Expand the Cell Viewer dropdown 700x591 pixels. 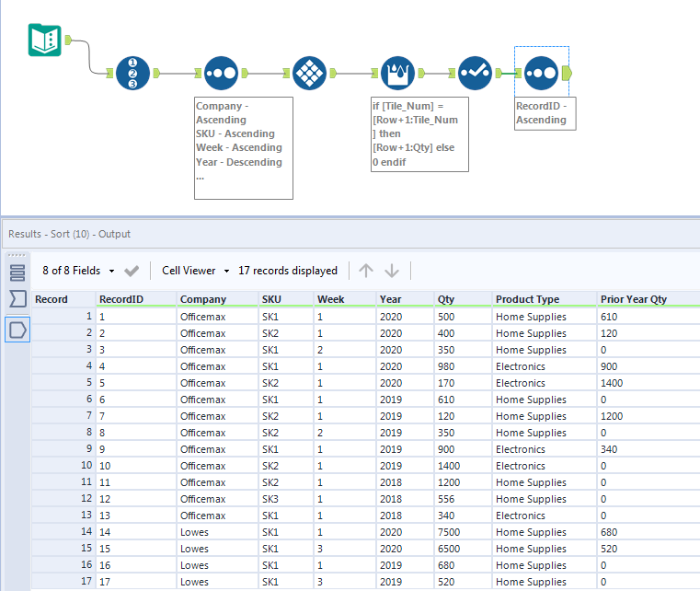pos(195,271)
